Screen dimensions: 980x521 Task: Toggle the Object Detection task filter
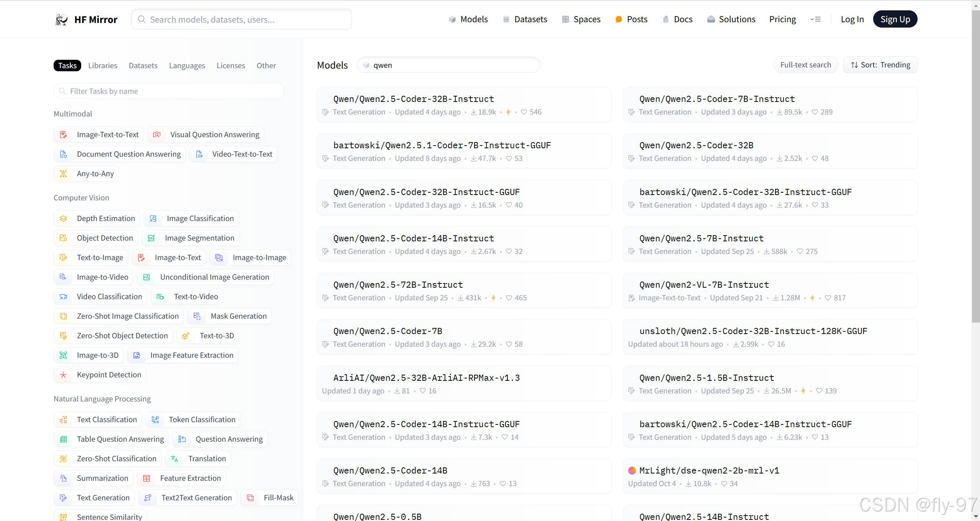[96, 238]
